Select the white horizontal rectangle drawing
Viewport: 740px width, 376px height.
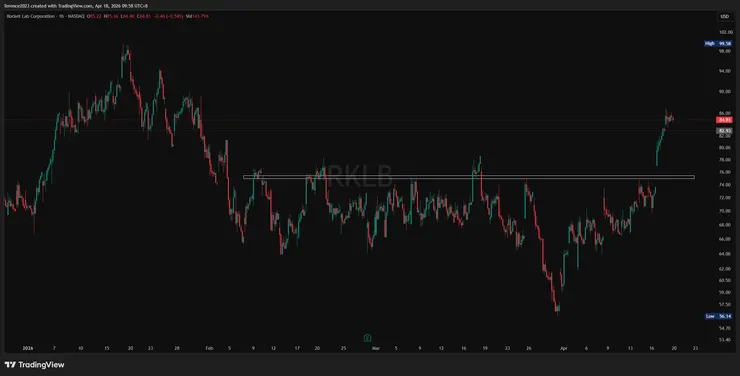tap(469, 177)
